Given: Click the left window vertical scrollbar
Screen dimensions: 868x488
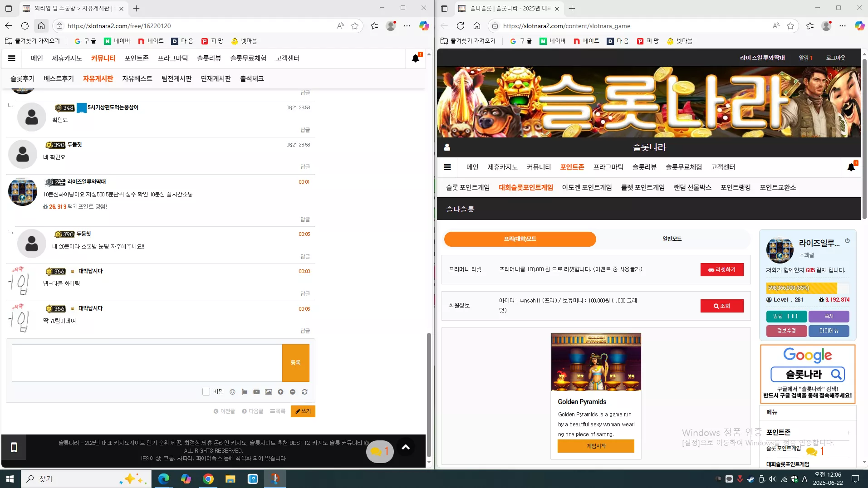Looking at the screenshot, I should pyautogui.click(x=429, y=395).
